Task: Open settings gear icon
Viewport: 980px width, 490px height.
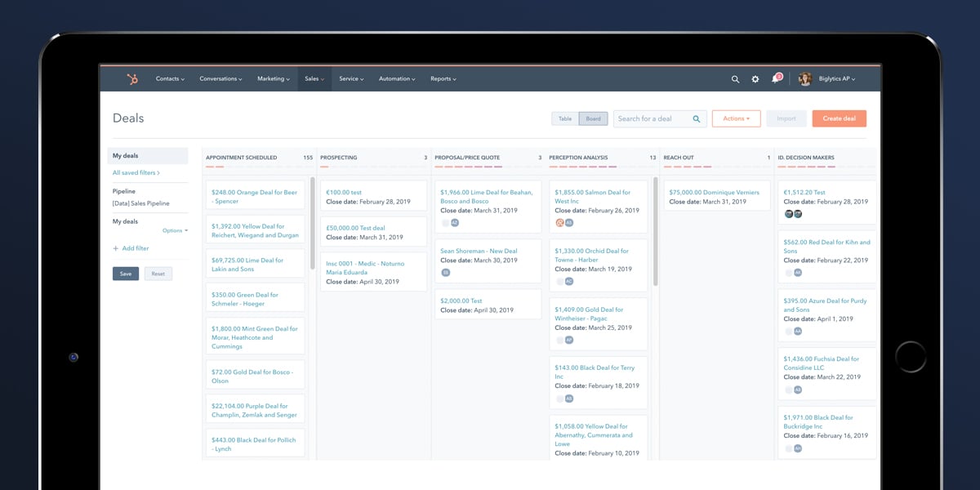Action: 755,79
